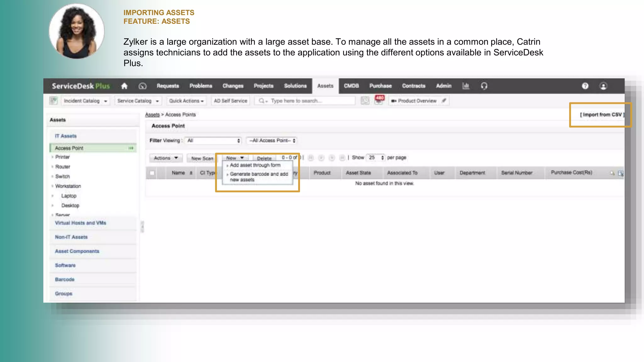Select Desktop under Workstation
Viewport: 644px width, 362px height.
70,205
